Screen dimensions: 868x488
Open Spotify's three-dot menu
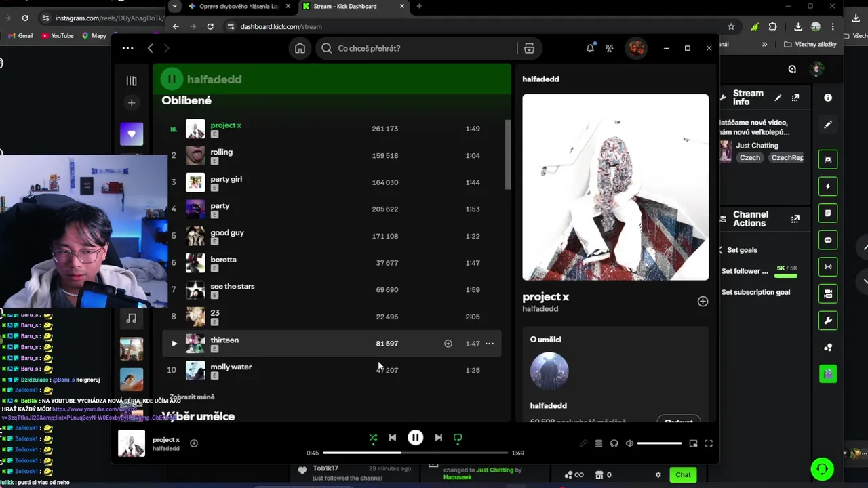point(127,48)
